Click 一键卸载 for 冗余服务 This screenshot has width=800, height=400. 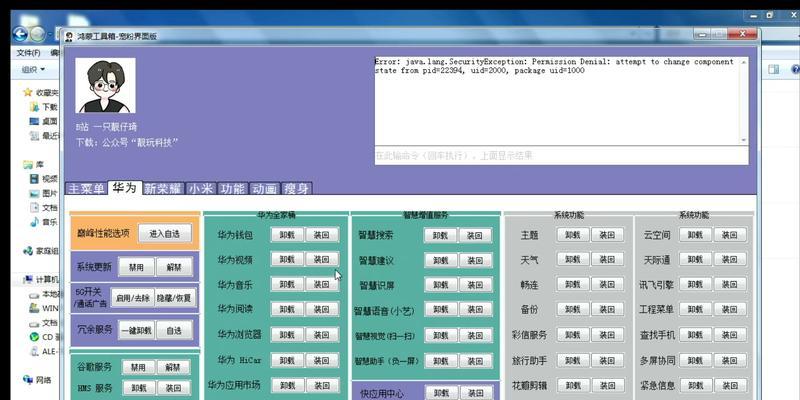136,330
